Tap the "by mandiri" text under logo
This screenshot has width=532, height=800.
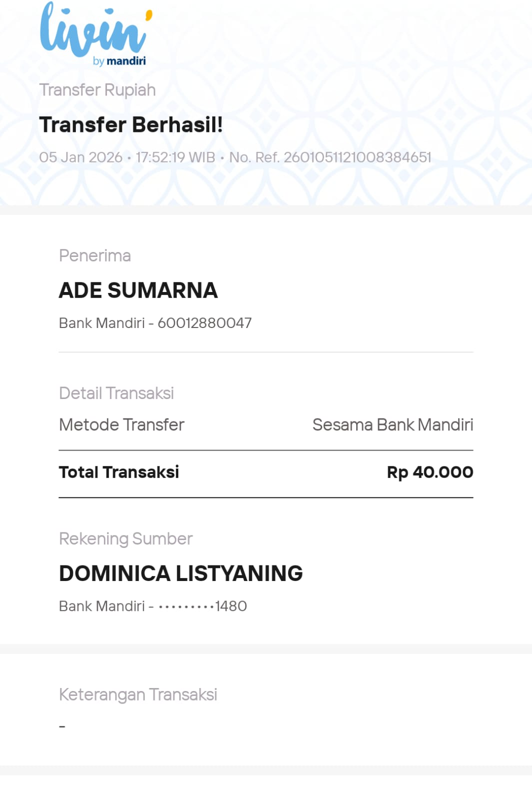(x=119, y=61)
